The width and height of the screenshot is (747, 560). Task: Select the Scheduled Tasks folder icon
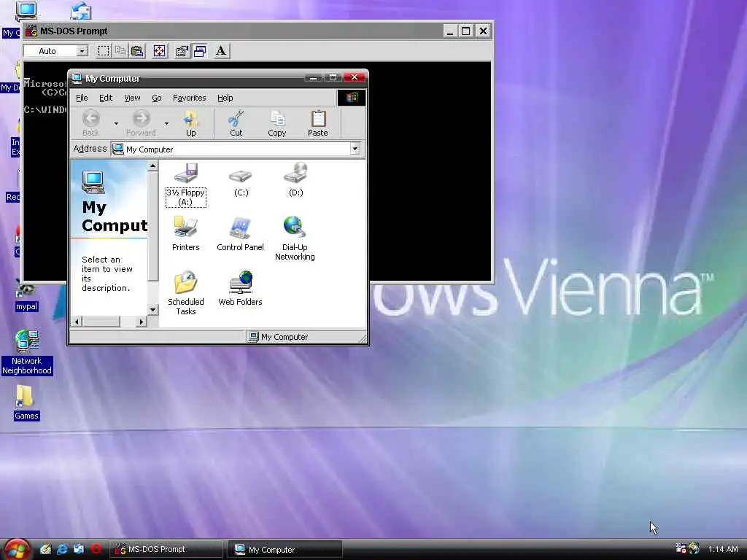coord(186,292)
